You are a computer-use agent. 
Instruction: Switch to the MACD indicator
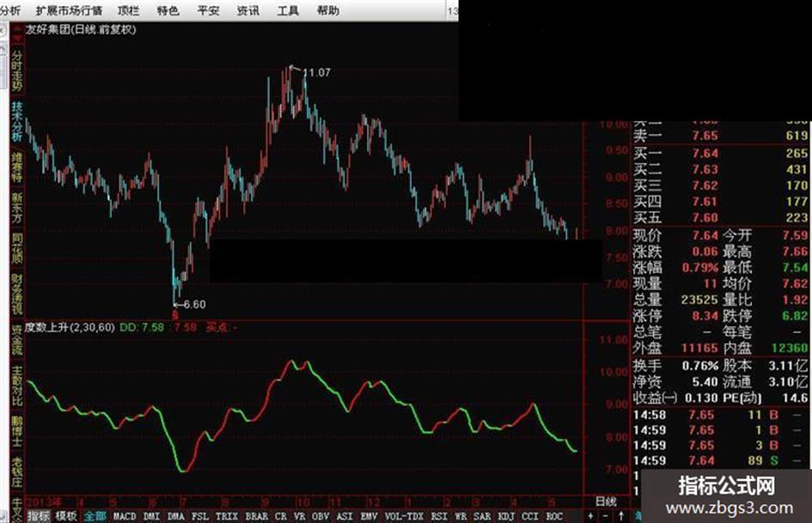pos(125,516)
